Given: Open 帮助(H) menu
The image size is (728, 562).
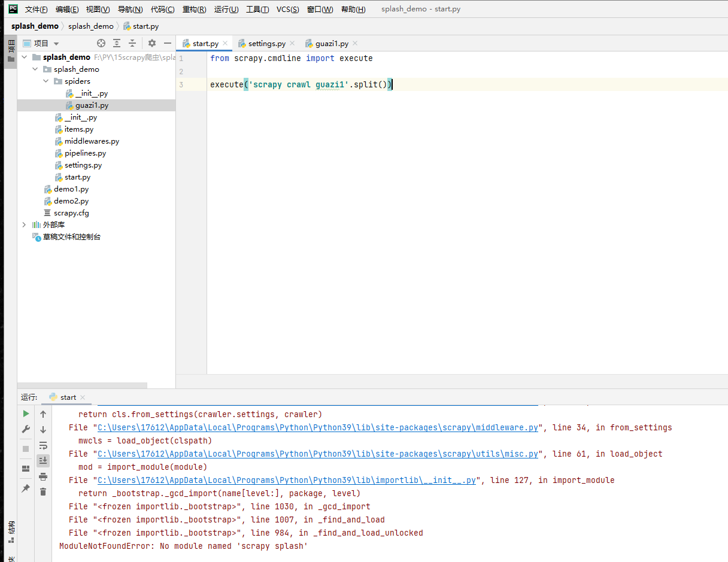Looking at the screenshot, I should tap(353, 10).
